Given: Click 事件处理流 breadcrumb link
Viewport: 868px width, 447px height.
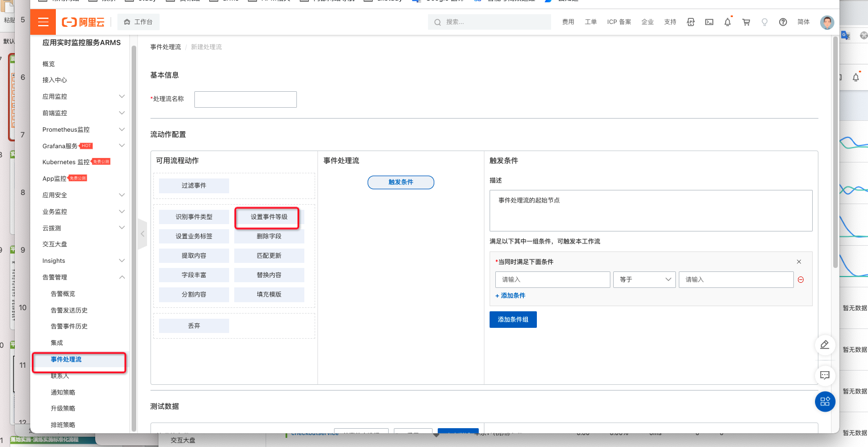Looking at the screenshot, I should click(x=165, y=47).
